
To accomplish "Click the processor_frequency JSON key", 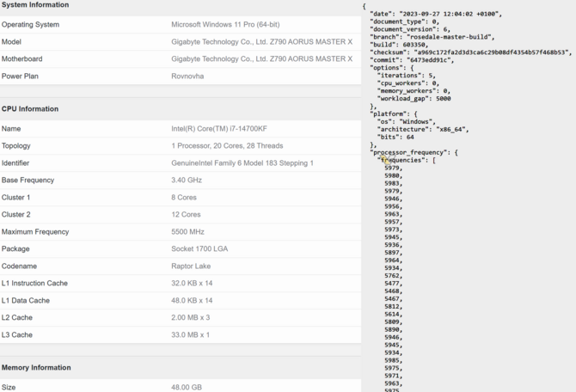I will tap(408, 152).
